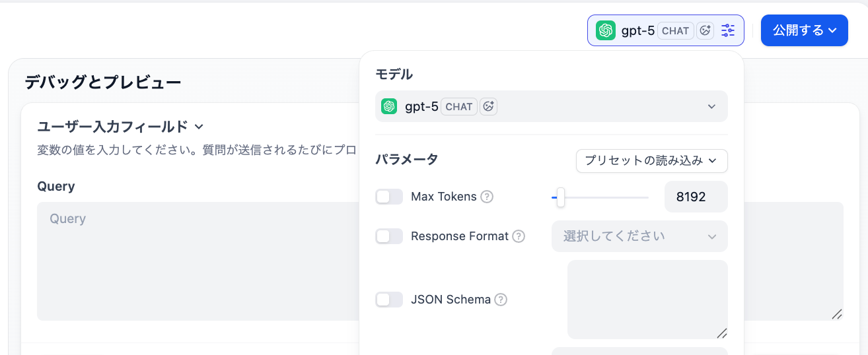This screenshot has width=868, height=355.
Task: Toggle the JSON Schema switch
Action: [x=389, y=300]
